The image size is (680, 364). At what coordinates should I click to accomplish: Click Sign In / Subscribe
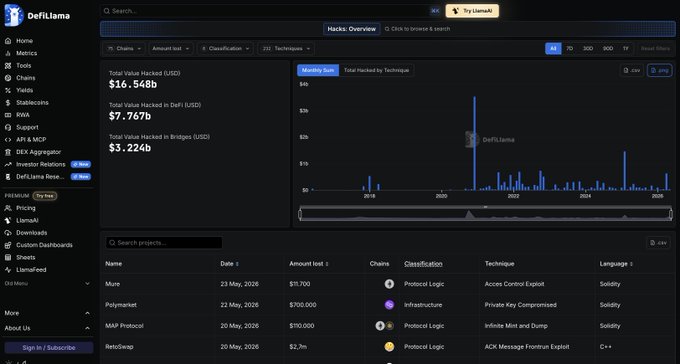[x=49, y=348]
